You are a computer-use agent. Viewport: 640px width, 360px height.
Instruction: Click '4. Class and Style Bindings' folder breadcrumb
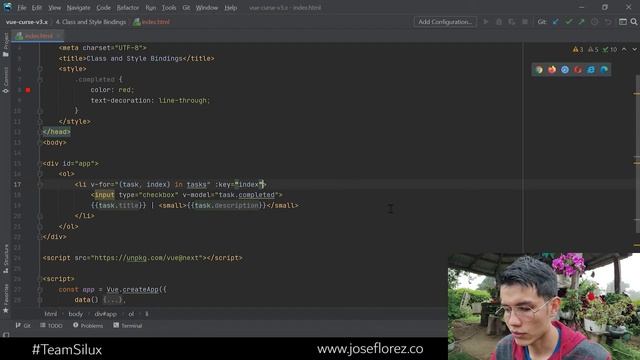[x=91, y=22]
